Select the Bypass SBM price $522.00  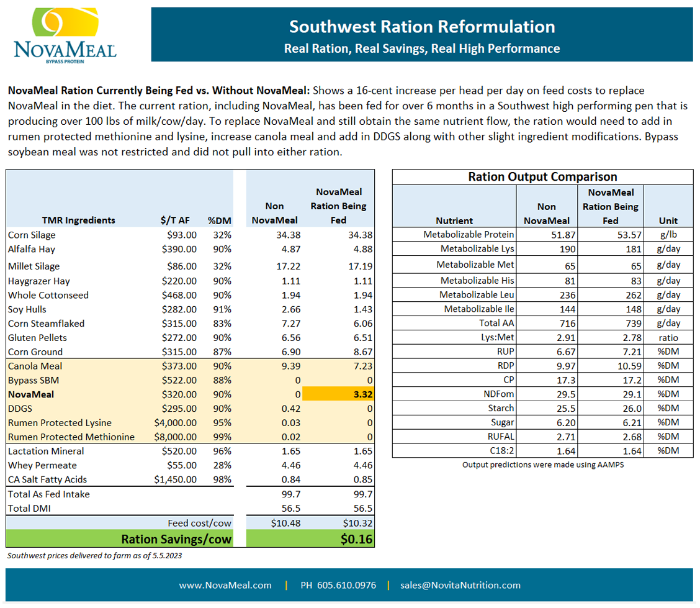point(179,381)
